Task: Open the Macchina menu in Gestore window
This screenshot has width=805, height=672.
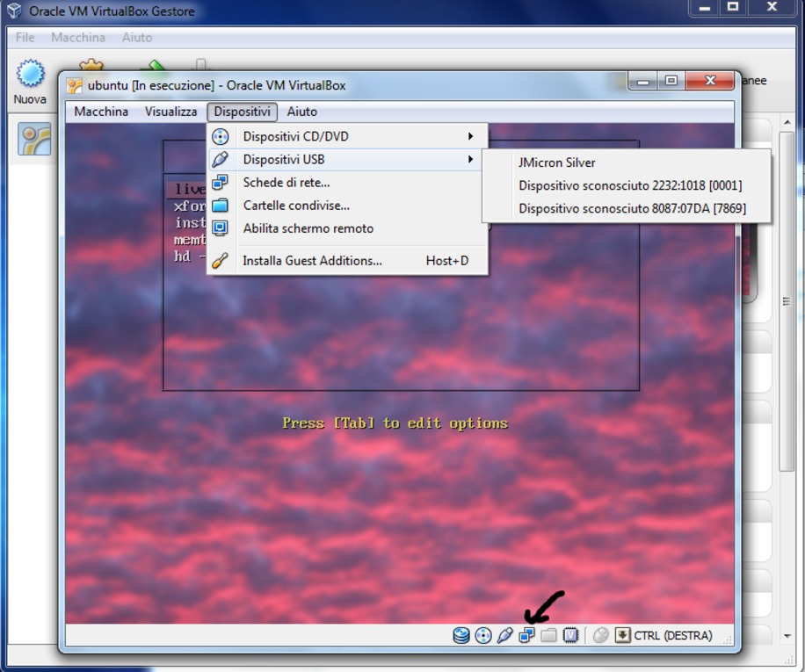Action: point(78,38)
